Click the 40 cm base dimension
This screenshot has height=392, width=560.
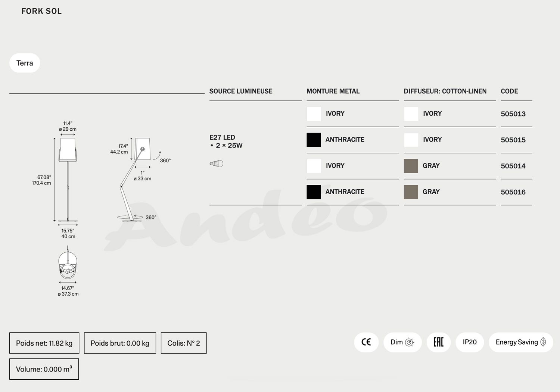[x=68, y=236]
